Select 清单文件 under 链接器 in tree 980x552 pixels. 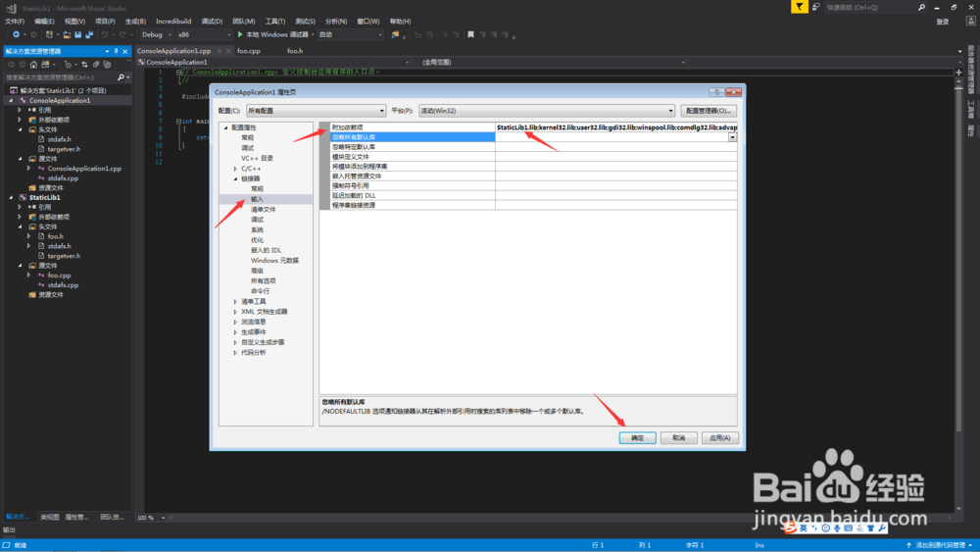coord(263,210)
